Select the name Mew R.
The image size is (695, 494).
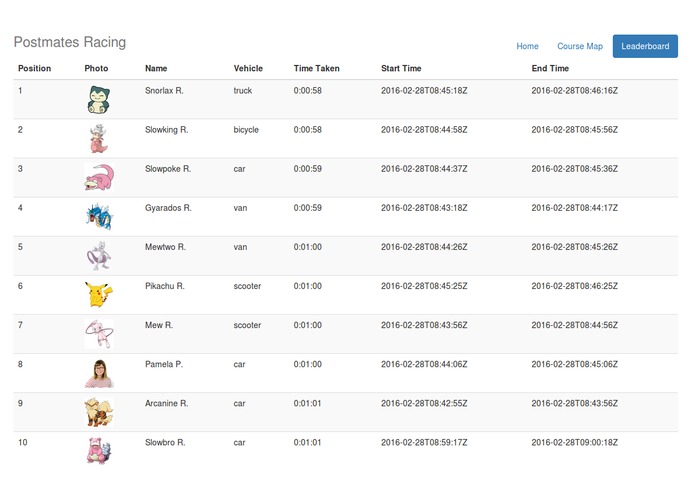[x=159, y=325]
